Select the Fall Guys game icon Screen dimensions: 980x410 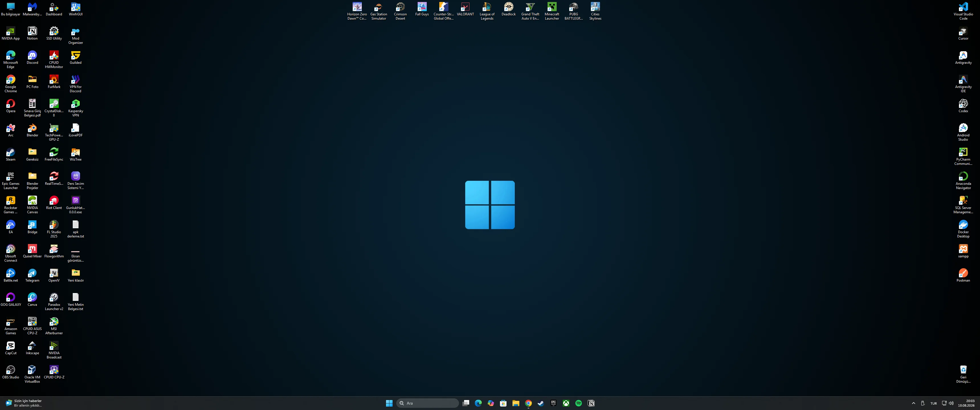[x=422, y=9]
